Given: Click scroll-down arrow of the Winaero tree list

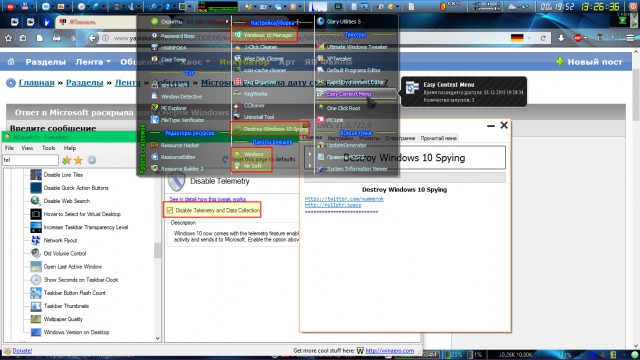Looking at the screenshot, I should coord(158,338).
